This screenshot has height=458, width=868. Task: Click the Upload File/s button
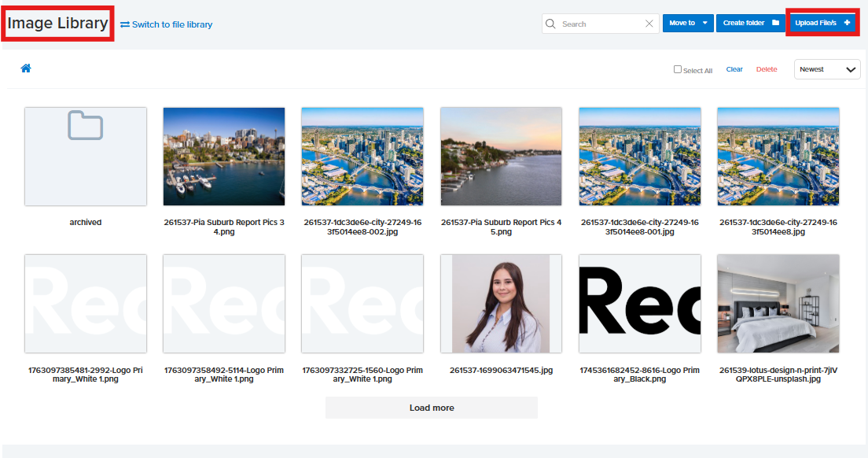click(816, 23)
